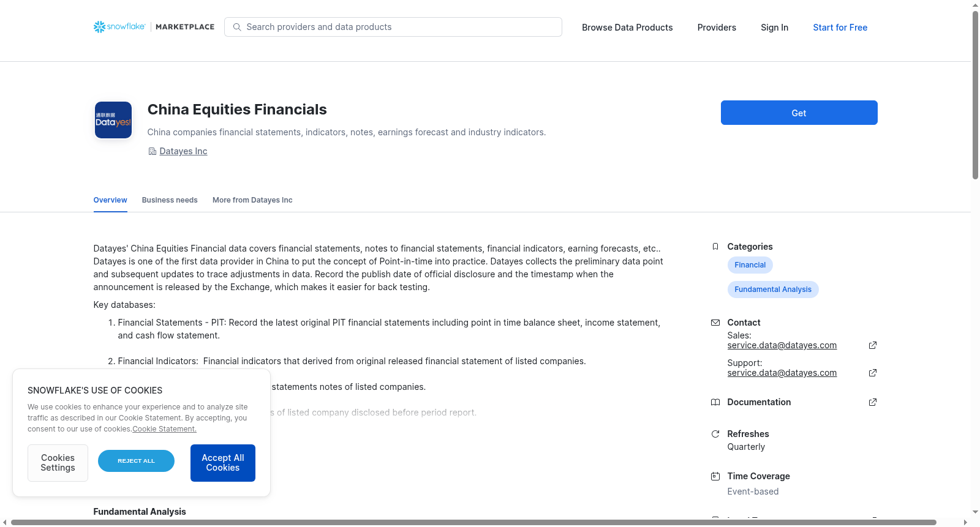This screenshot has width=980, height=527.
Task: Select the Fundamental Analysis category tag
Action: tap(773, 290)
